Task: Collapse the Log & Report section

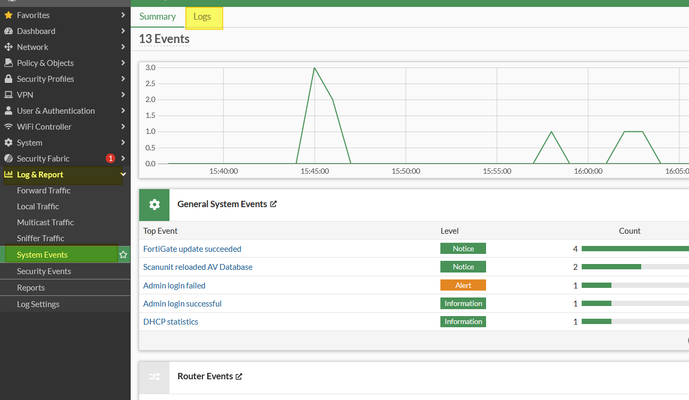Action: click(x=122, y=175)
